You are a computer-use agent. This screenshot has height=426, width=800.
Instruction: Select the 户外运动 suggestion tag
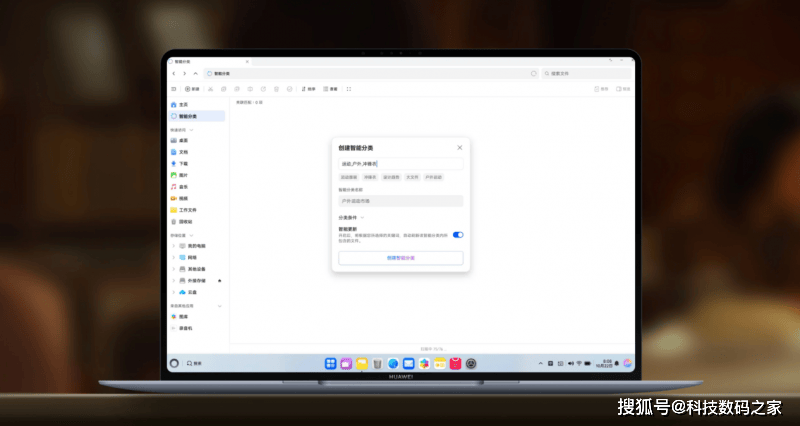tap(433, 177)
